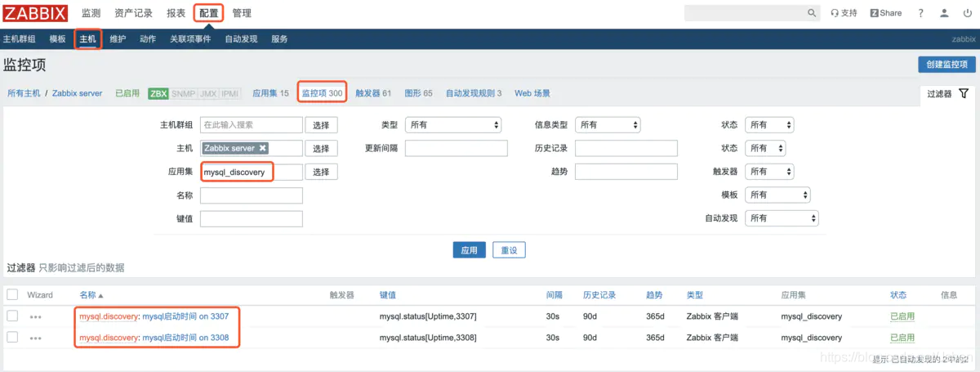This screenshot has width=980, height=372.
Task: Click the top search input field
Action: 745,13
